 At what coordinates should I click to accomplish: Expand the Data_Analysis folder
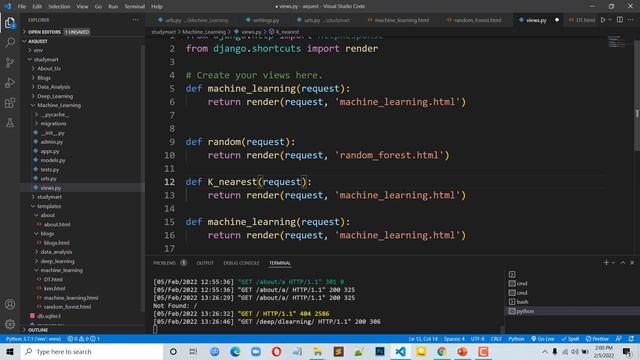[53, 87]
